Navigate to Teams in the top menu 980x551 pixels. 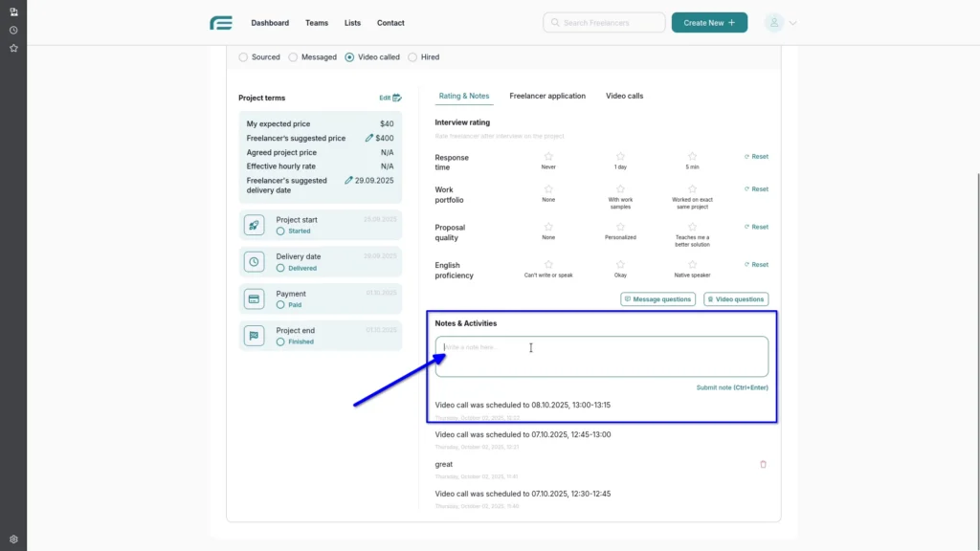[317, 22]
